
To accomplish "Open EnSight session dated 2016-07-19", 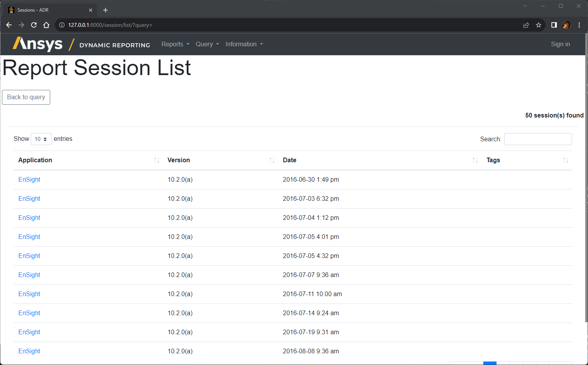I will (29, 332).
